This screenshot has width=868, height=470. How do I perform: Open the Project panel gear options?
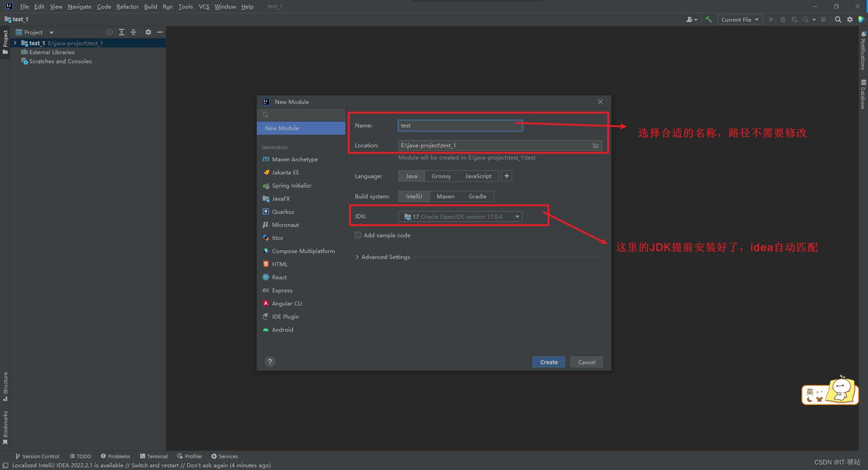click(x=148, y=32)
